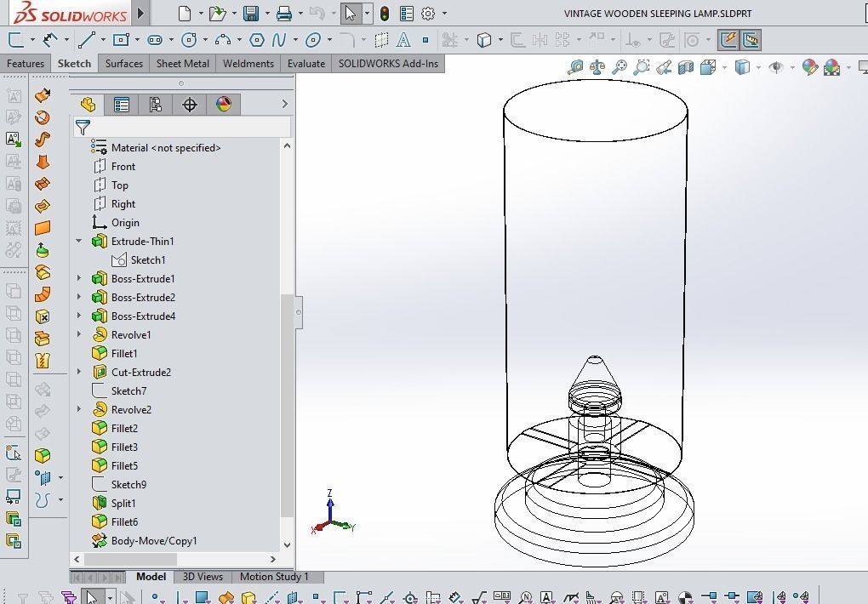This screenshot has height=604, width=868.
Task: Click the Apply Scene icon
Action: tap(831, 67)
